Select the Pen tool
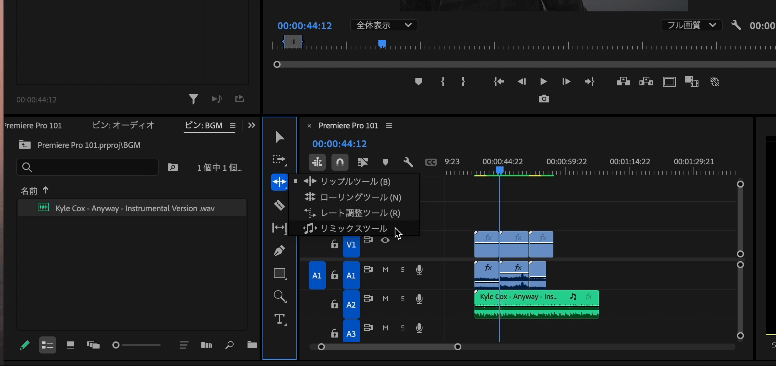The image size is (776, 366). [280, 250]
